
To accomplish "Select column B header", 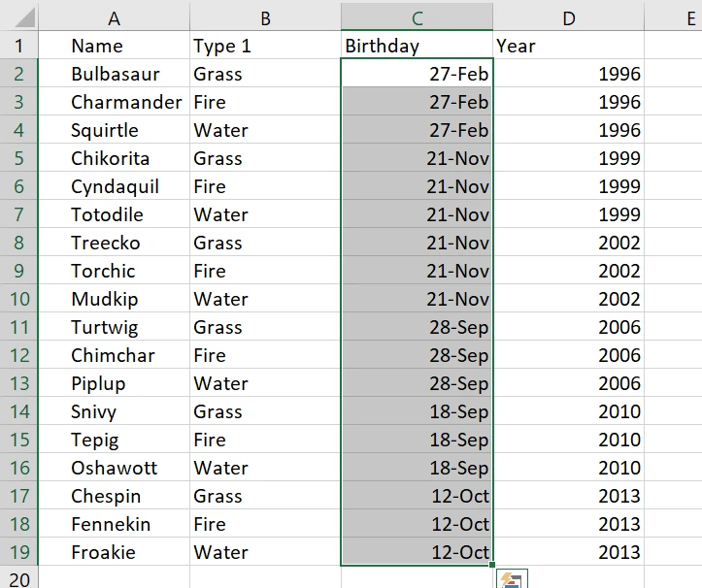I will [x=265, y=17].
